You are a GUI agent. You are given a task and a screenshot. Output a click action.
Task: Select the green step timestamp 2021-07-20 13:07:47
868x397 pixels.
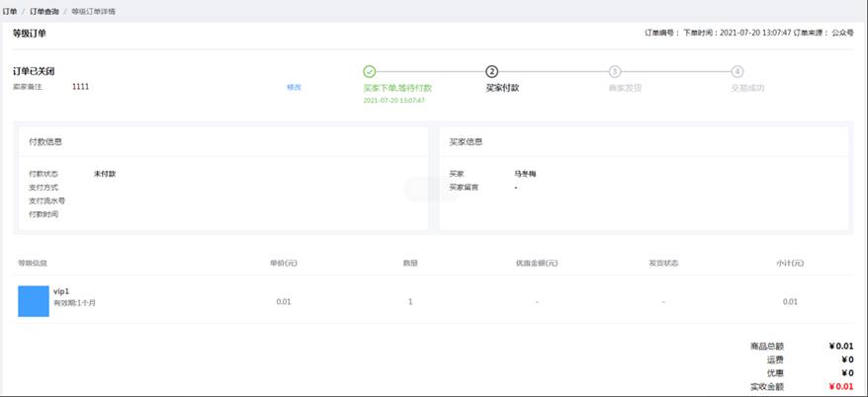[x=394, y=101]
